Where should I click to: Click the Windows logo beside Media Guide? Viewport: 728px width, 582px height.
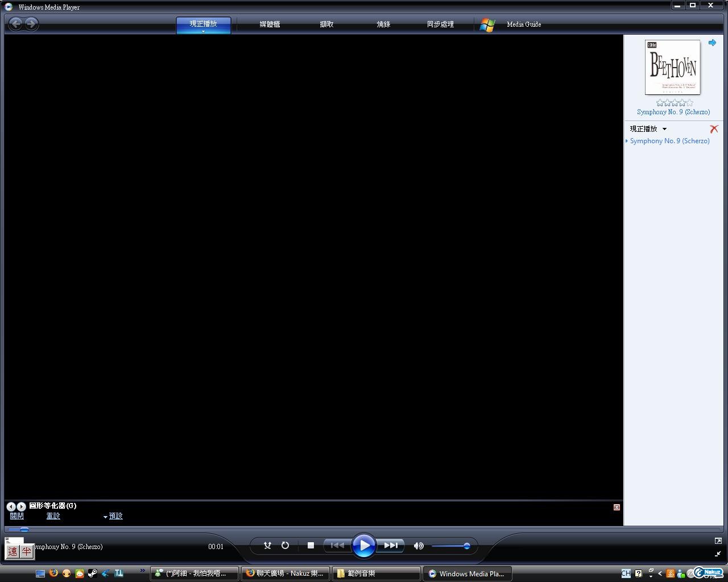point(487,24)
